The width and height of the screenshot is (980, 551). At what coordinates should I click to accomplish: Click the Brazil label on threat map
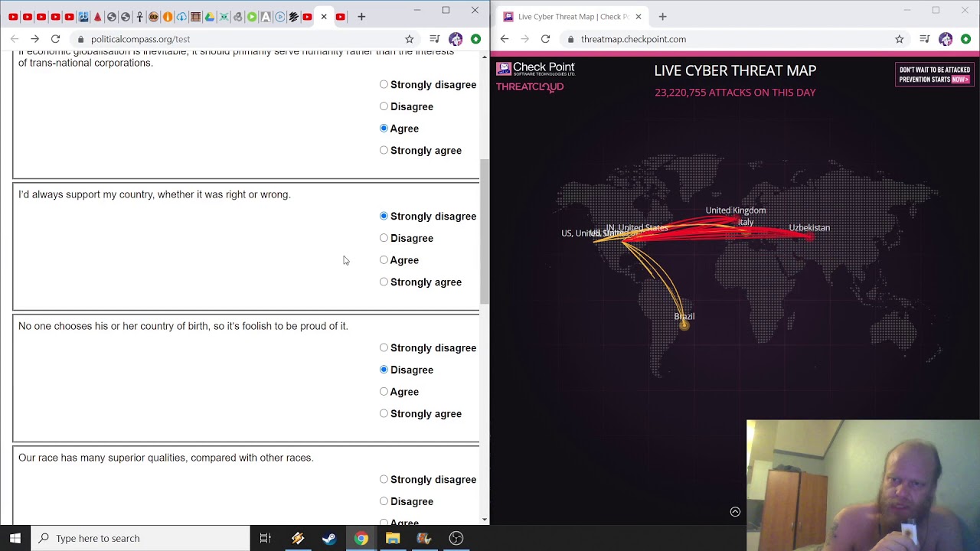684,316
